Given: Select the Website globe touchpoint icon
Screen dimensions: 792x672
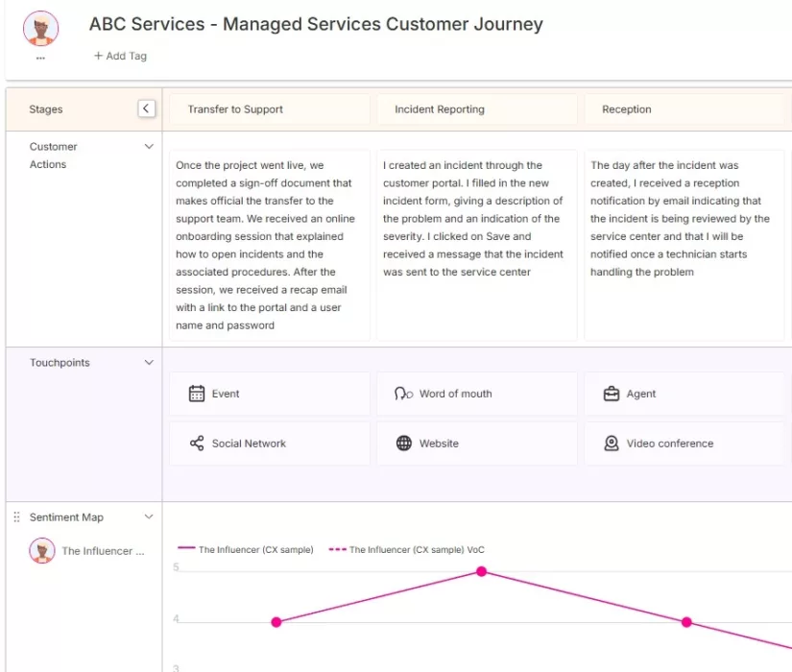Looking at the screenshot, I should [405, 444].
